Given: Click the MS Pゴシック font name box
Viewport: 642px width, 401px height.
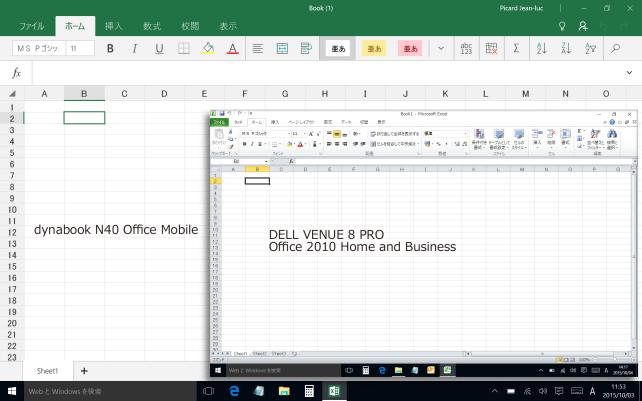Looking at the screenshot, I should [x=38, y=48].
